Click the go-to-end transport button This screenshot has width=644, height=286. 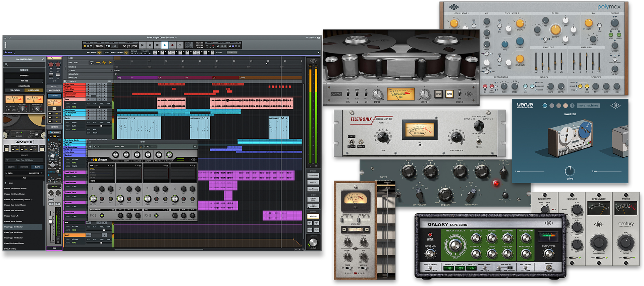coord(150,45)
